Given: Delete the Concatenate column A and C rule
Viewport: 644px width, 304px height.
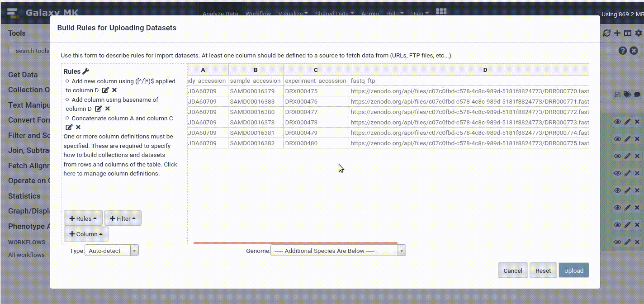Looking at the screenshot, I should (x=78, y=128).
